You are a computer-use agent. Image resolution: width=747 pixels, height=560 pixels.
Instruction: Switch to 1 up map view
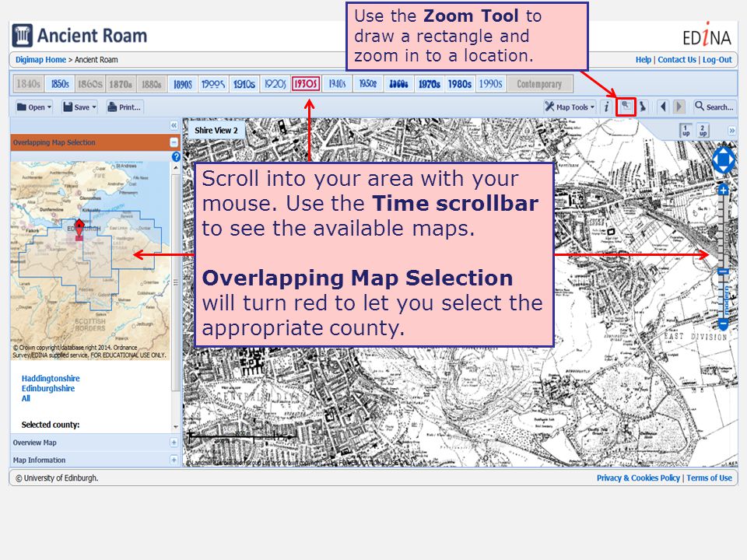coord(686,131)
